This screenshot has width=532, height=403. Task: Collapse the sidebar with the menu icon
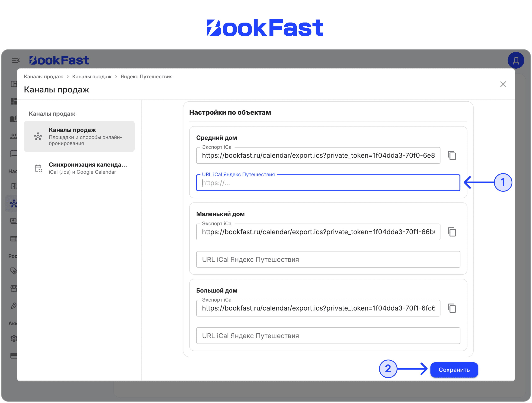point(16,60)
